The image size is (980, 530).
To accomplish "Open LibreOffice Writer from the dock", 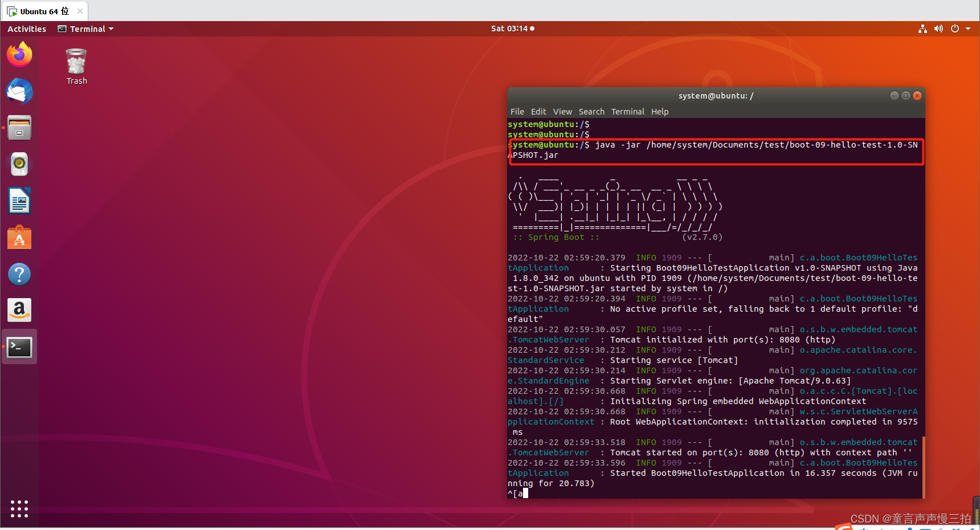I will 19,201.
